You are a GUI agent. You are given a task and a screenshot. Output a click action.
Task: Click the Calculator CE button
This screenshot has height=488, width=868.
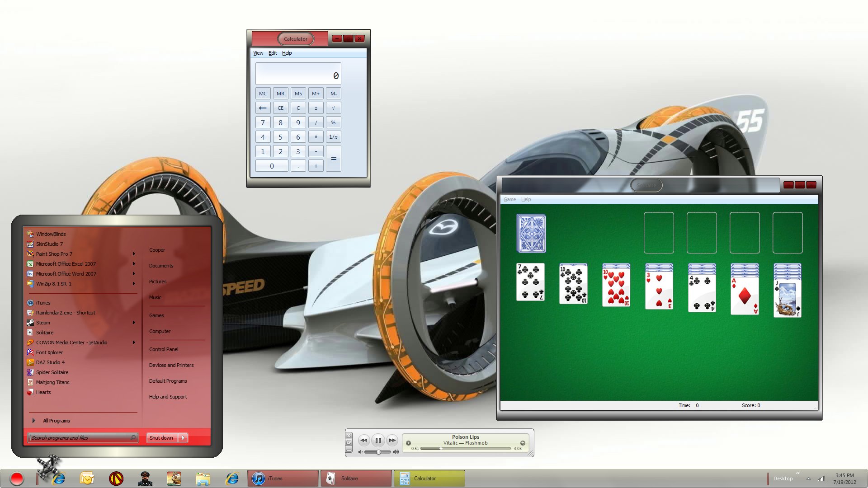(x=280, y=108)
